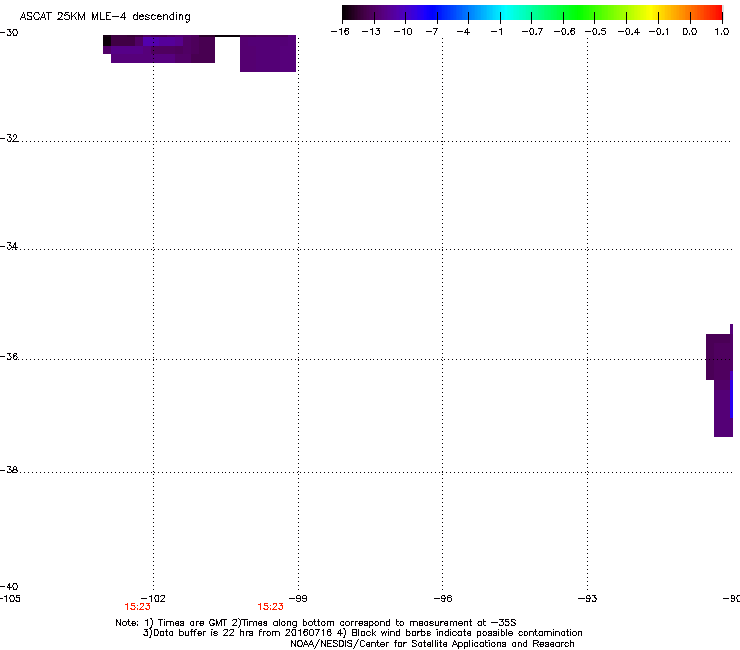This screenshot has width=740, height=650.
Task: Click the red 15:23 time left of -99
Action: click(270, 607)
